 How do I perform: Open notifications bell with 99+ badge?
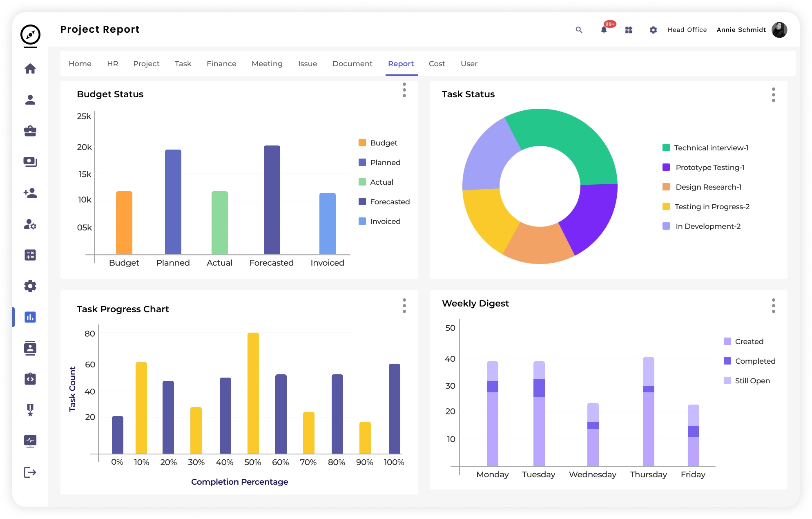coord(604,29)
